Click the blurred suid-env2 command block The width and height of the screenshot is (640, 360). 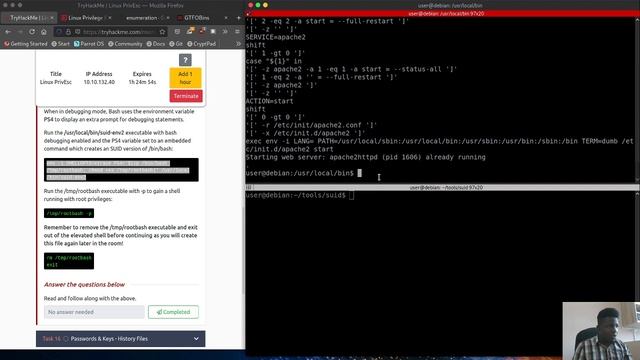click(x=121, y=170)
